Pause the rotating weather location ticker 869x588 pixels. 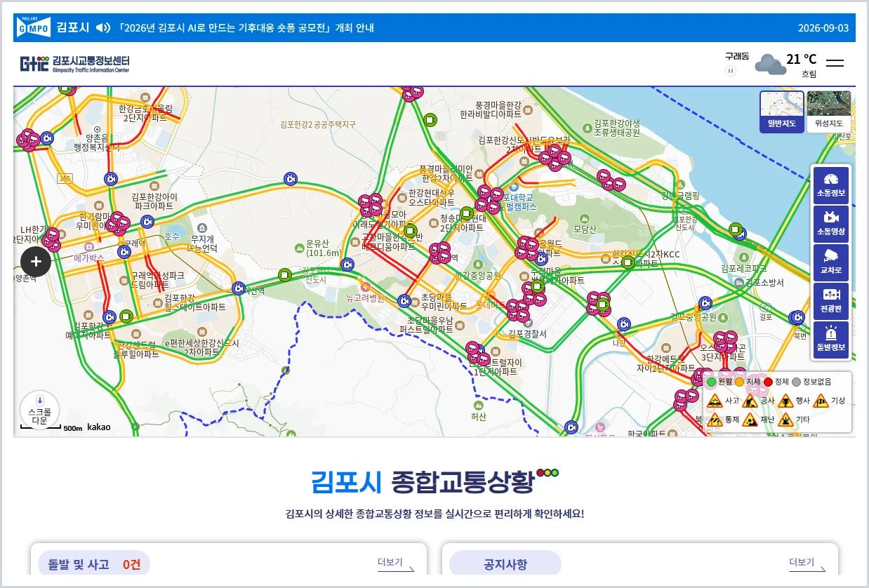click(x=730, y=71)
